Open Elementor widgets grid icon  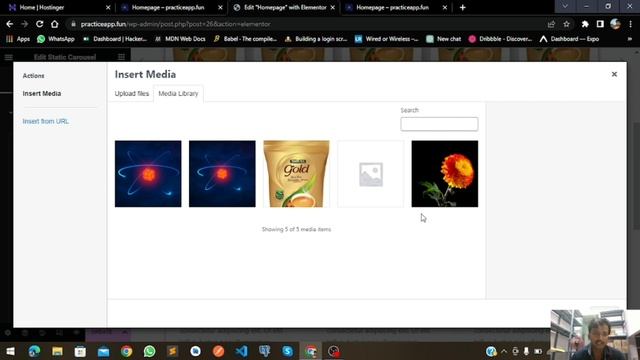(x=121, y=57)
